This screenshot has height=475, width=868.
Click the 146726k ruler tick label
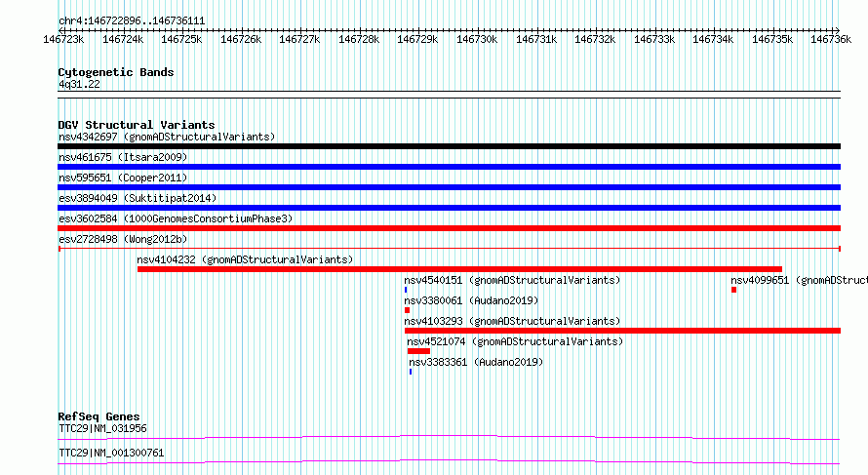tap(241, 39)
